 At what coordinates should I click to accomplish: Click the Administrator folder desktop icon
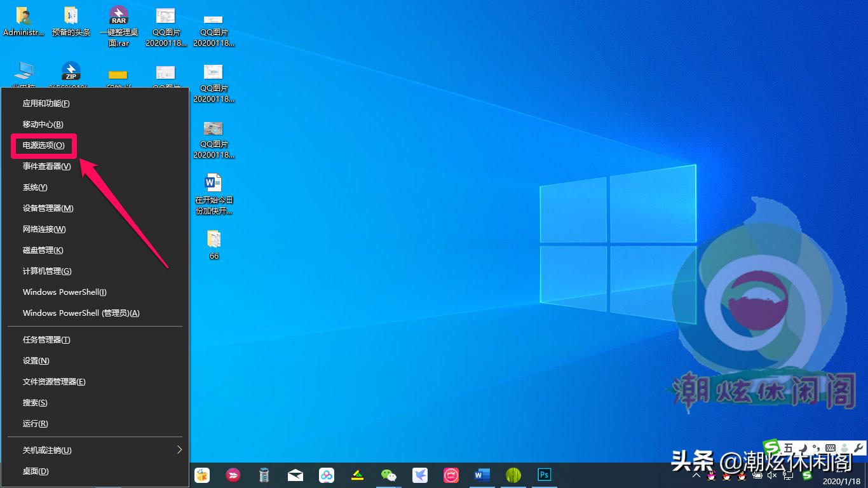(x=24, y=21)
